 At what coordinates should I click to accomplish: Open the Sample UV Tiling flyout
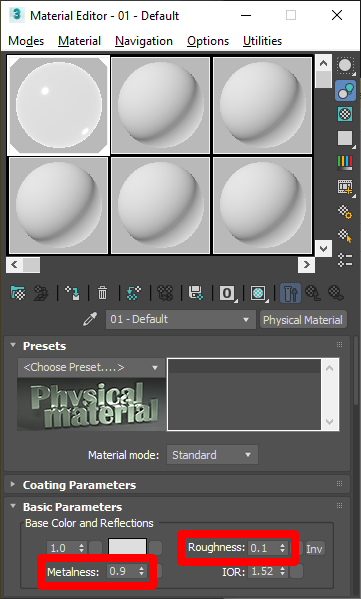coord(346,138)
